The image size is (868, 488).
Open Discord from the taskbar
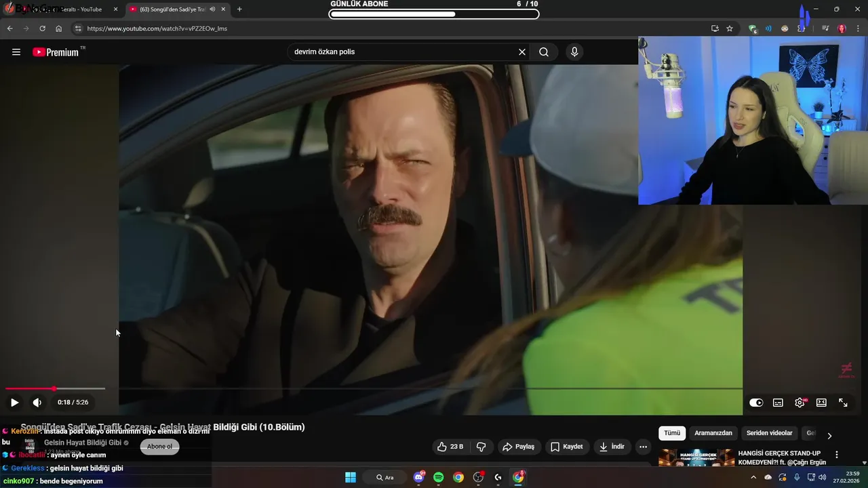click(418, 477)
